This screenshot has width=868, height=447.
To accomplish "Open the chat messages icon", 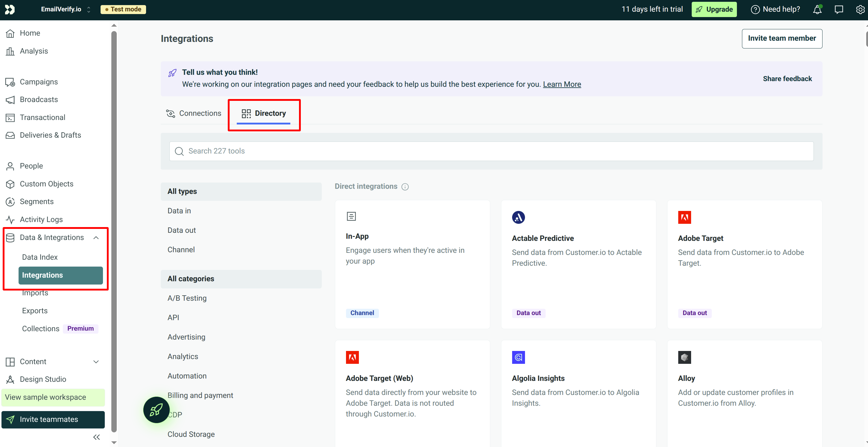I will [x=839, y=10].
